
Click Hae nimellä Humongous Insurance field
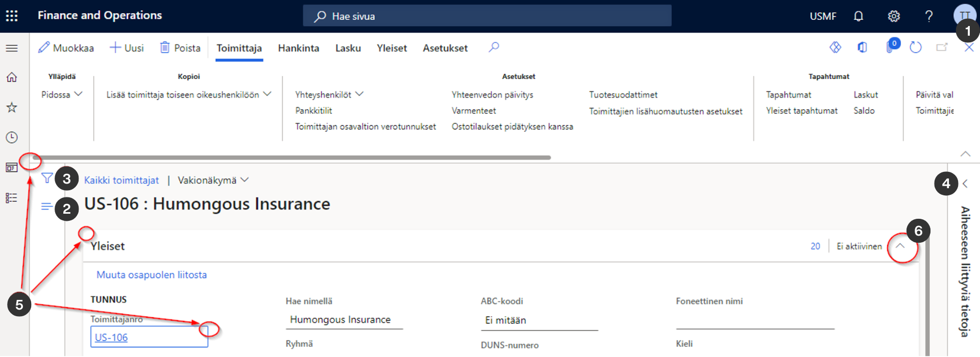(344, 320)
